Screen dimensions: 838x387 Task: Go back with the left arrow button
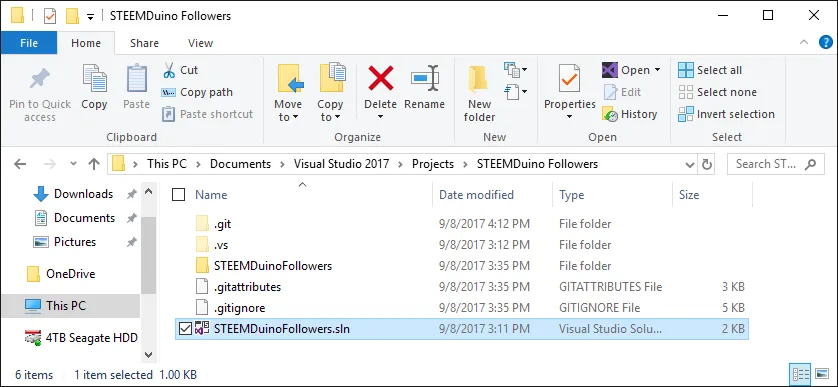tap(20, 164)
